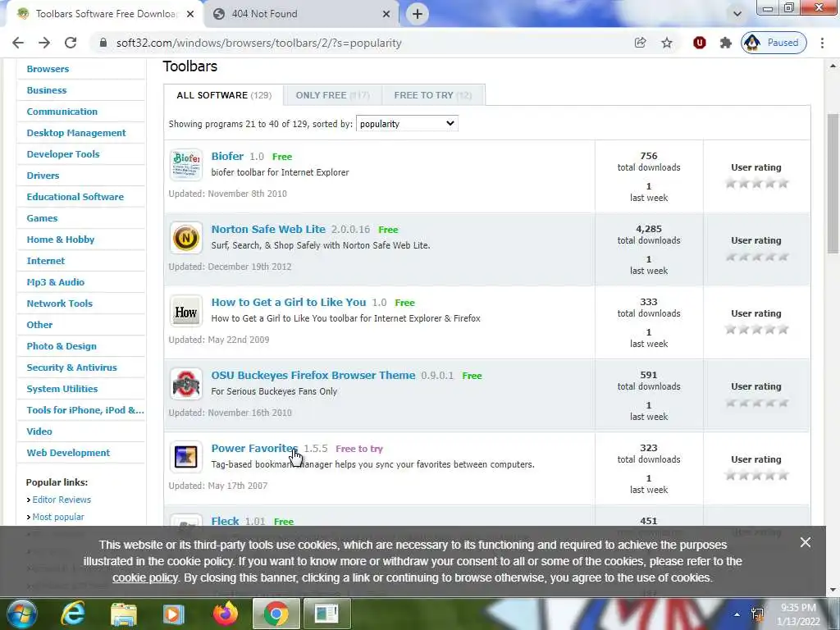Rate Norton Safe Web Lite with stars
Viewport: 840px width, 630px height.
tap(756, 257)
